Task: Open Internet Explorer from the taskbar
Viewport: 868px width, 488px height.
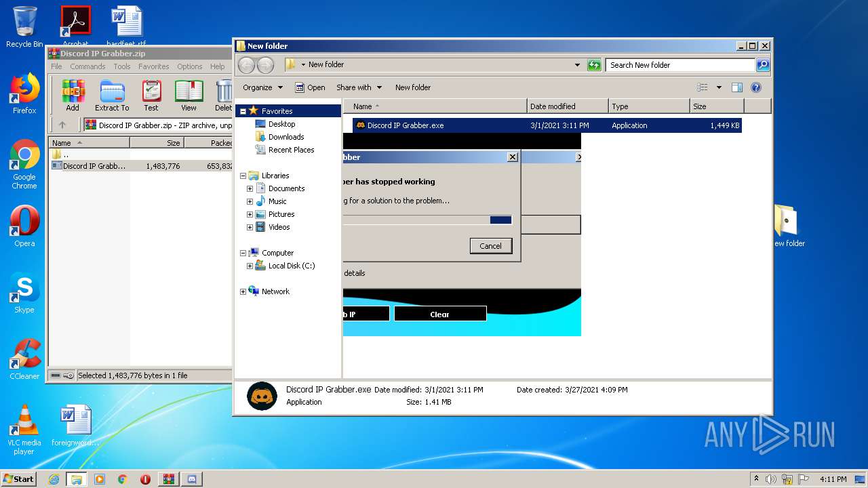Action: [x=54, y=479]
